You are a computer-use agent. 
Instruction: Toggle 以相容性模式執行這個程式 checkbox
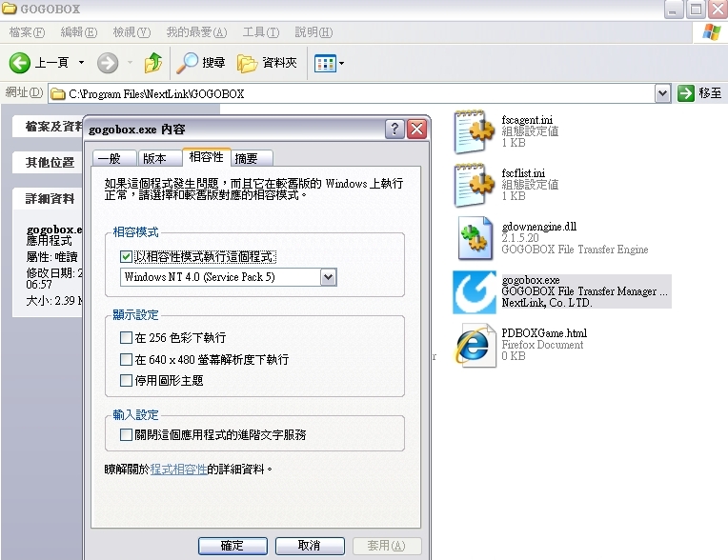click(126, 256)
